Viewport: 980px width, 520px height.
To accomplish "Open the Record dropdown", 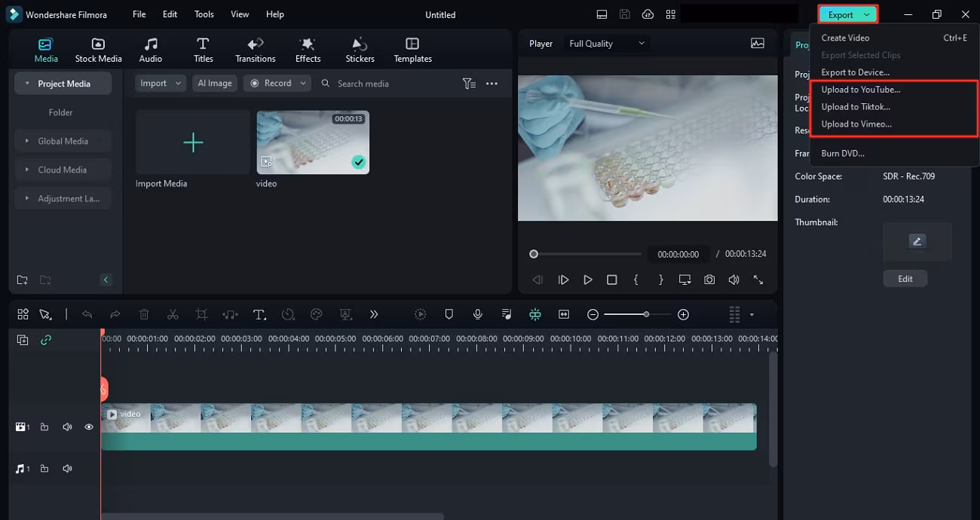I will [277, 84].
